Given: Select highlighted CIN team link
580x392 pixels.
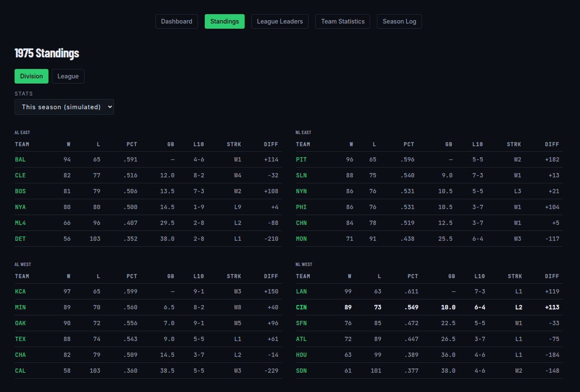Looking at the screenshot, I should tap(301, 307).
